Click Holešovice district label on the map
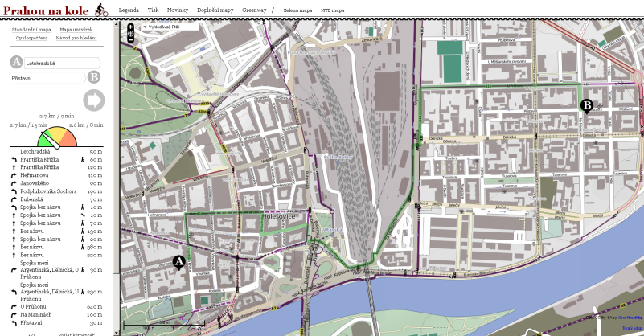 click(279, 216)
